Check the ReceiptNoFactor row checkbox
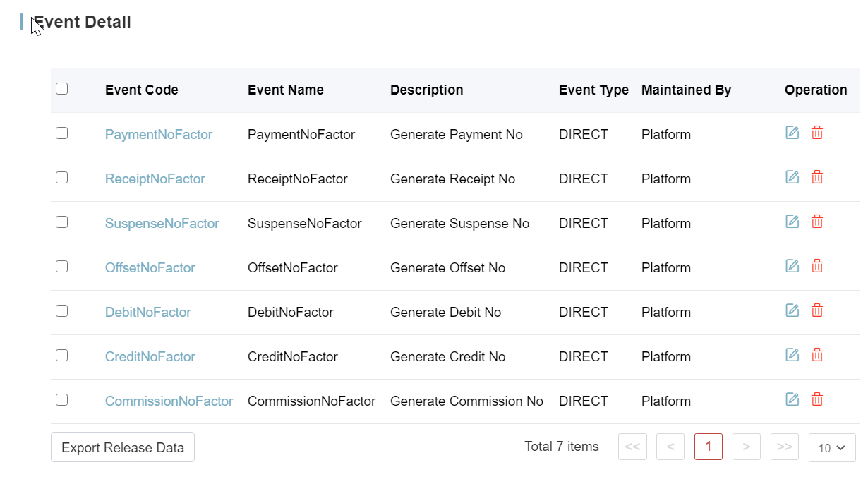This screenshot has height=477, width=868. point(62,178)
